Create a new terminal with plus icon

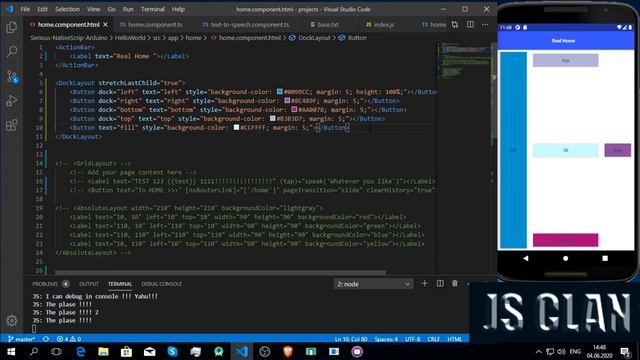424,284
